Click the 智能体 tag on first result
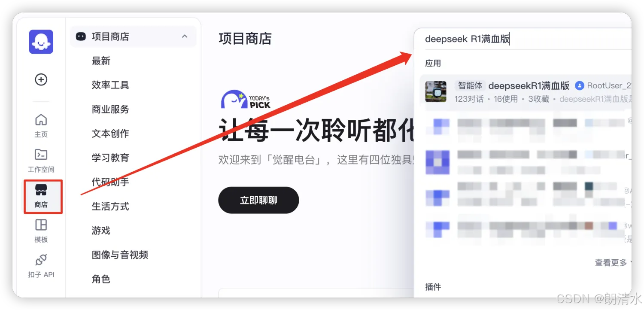The image size is (644, 310). click(470, 85)
